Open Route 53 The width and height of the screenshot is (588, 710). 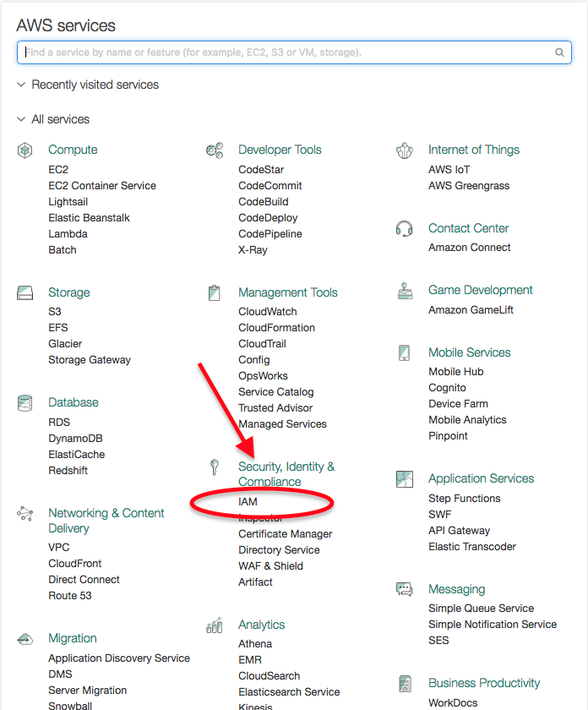coord(70,596)
